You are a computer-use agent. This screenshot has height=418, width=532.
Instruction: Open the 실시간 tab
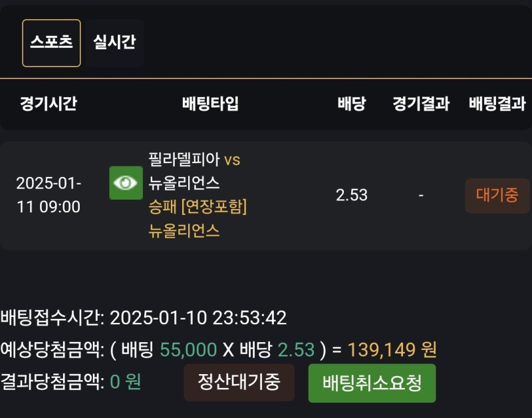pyautogui.click(x=114, y=43)
